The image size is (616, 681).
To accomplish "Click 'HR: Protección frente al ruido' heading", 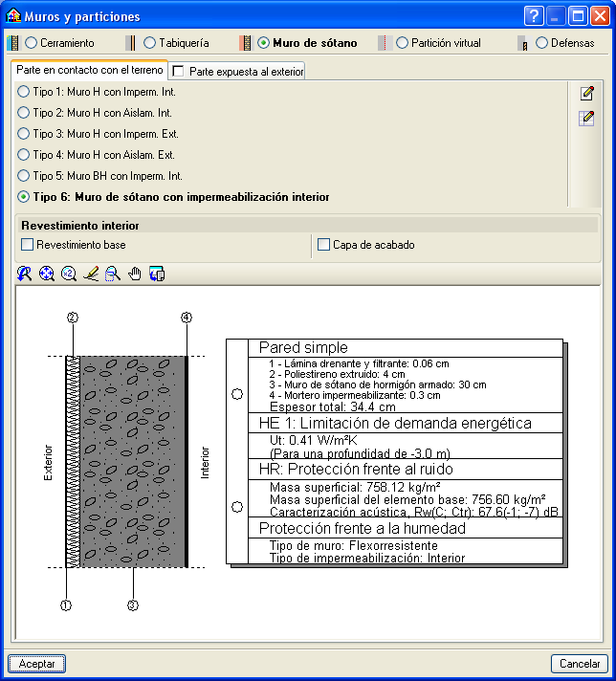I will 356,469.
